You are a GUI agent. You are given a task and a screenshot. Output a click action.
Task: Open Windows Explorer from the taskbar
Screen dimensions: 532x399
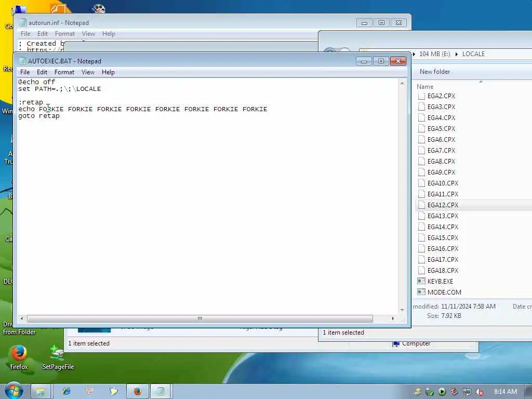pos(41,392)
